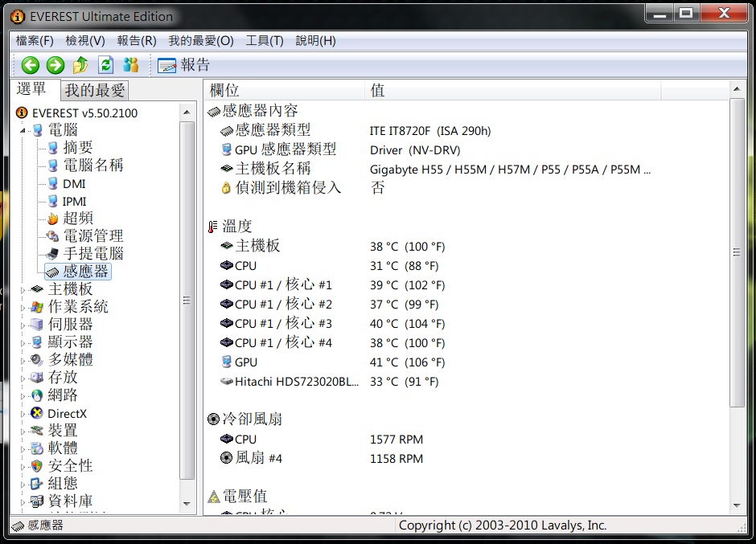Click the 資料庫 database icon
The width and height of the screenshot is (756, 544).
click(37, 501)
